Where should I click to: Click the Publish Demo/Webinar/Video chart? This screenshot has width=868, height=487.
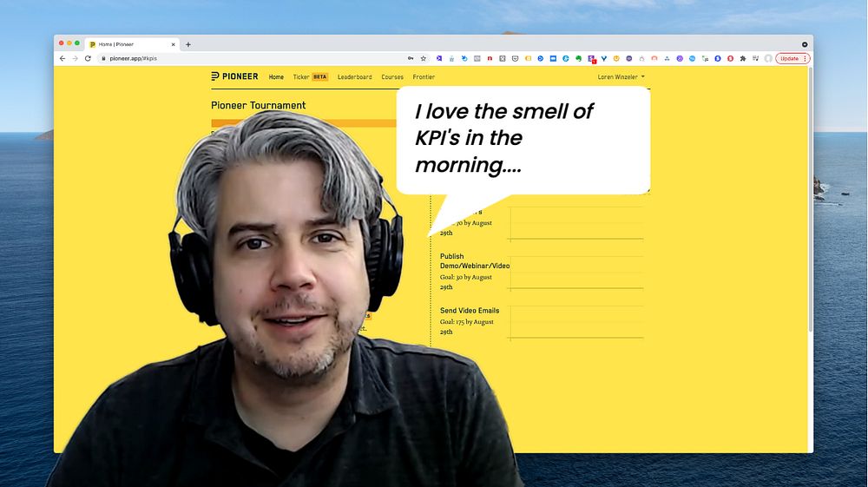576,273
